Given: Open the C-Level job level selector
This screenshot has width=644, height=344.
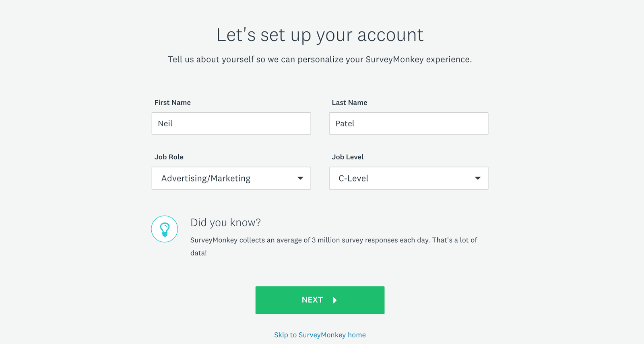Looking at the screenshot, I should (x=409, y=178).
